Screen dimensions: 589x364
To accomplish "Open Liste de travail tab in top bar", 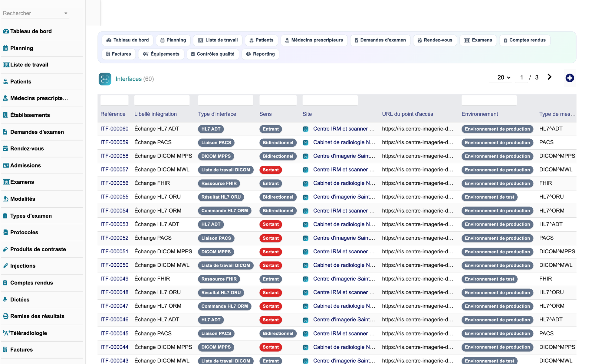I will click(218, 40).
